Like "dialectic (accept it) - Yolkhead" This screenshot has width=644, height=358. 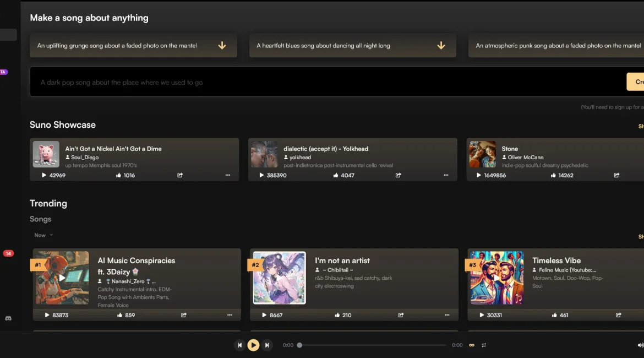pyautogui.click(x=336, y=175)
